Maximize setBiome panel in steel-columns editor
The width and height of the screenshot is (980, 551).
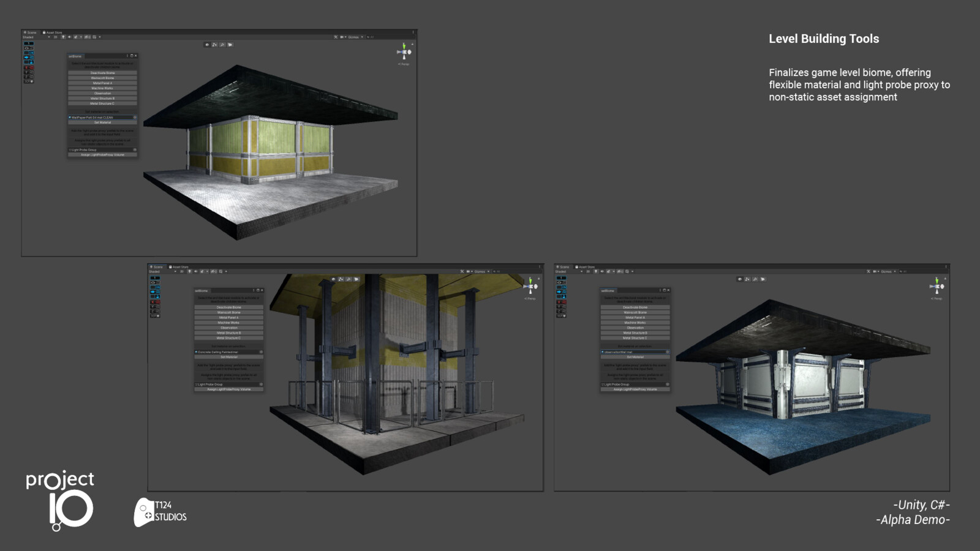[x=258, y=290]
